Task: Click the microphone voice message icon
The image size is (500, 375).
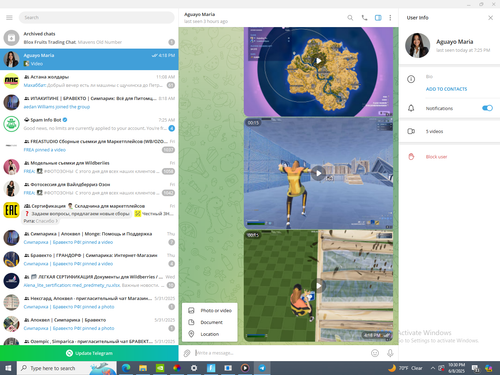Action: pos(390,353)
